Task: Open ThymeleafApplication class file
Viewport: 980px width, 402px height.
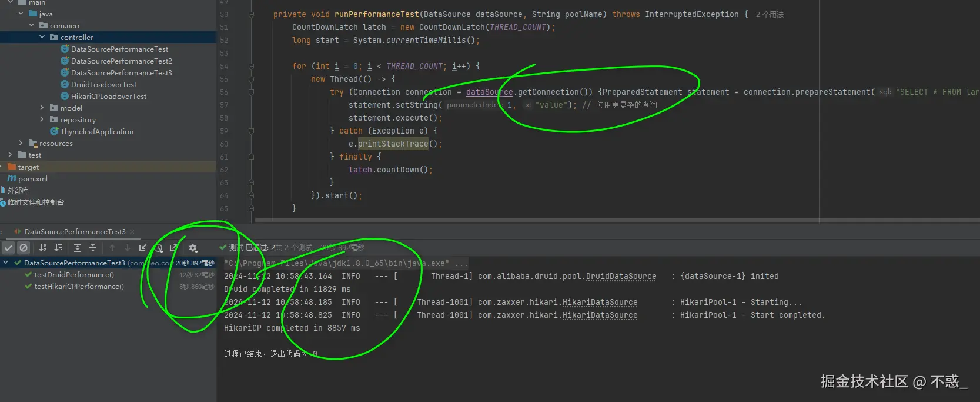Action: click(97, 131)
